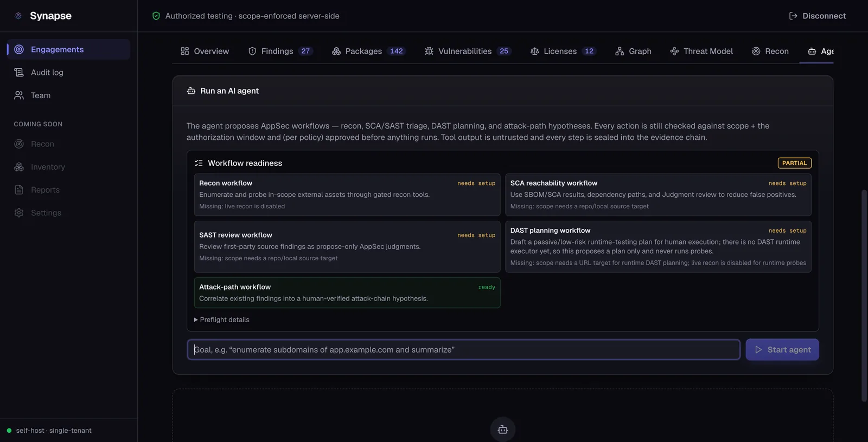Click the Synapse logo icon
Viewport: 868px width, 442px height.
[x=18, y=16]
